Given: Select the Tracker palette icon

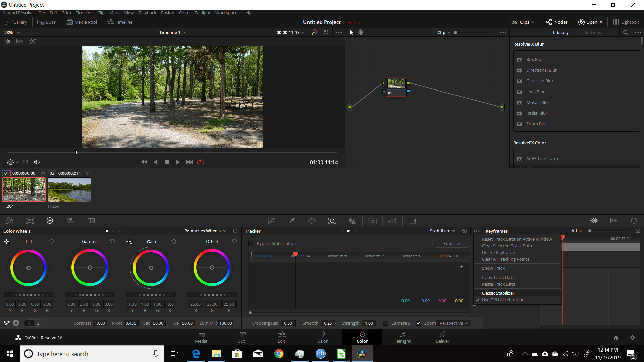Looking at the screenshot, I should [332, 221].
